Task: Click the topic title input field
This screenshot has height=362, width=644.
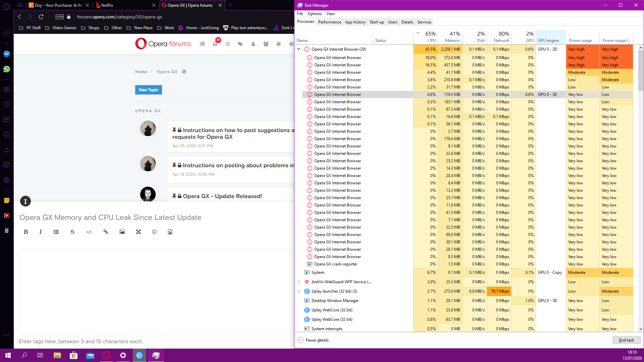Action: [x=156, y=218]
